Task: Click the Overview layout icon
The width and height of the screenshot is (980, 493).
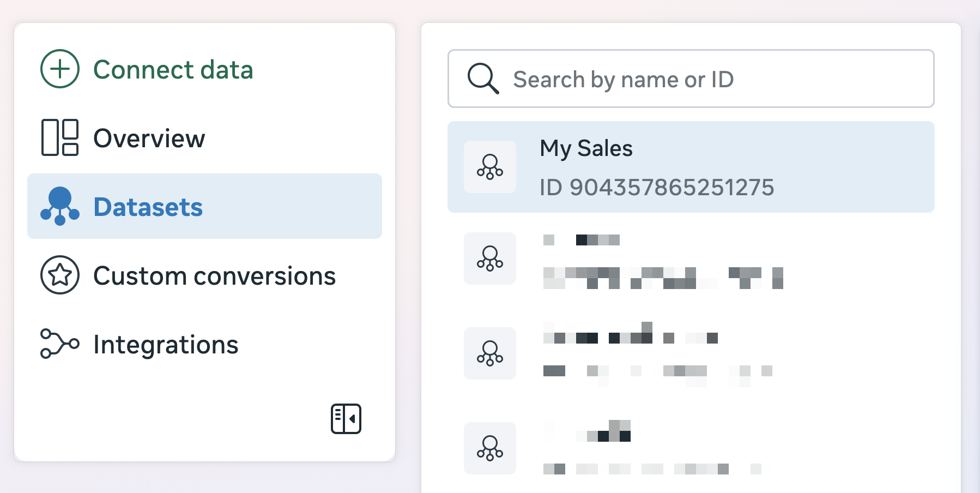Action: (x=60, y=137)
